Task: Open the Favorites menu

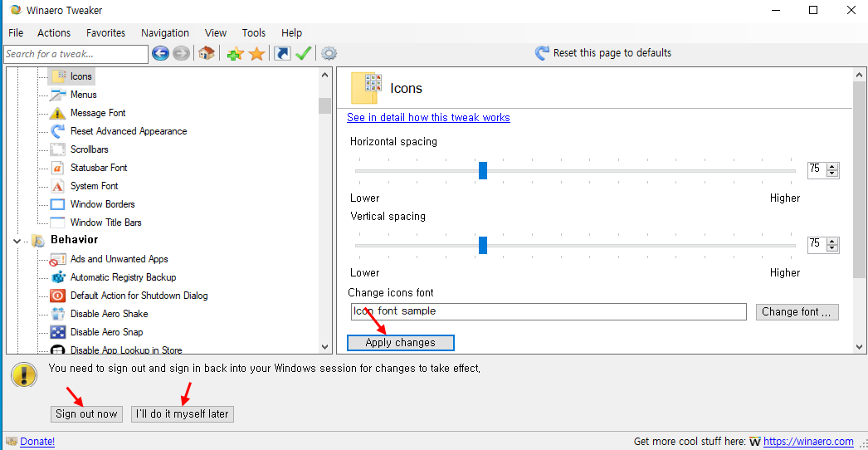Action: [105, 32]
